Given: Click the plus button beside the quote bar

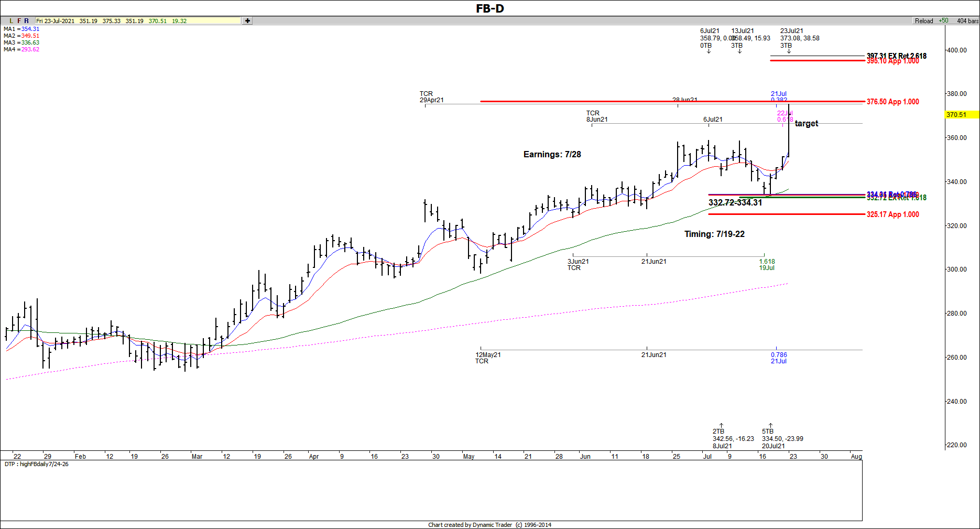Looking at the screenshot, I should (247, 21).
